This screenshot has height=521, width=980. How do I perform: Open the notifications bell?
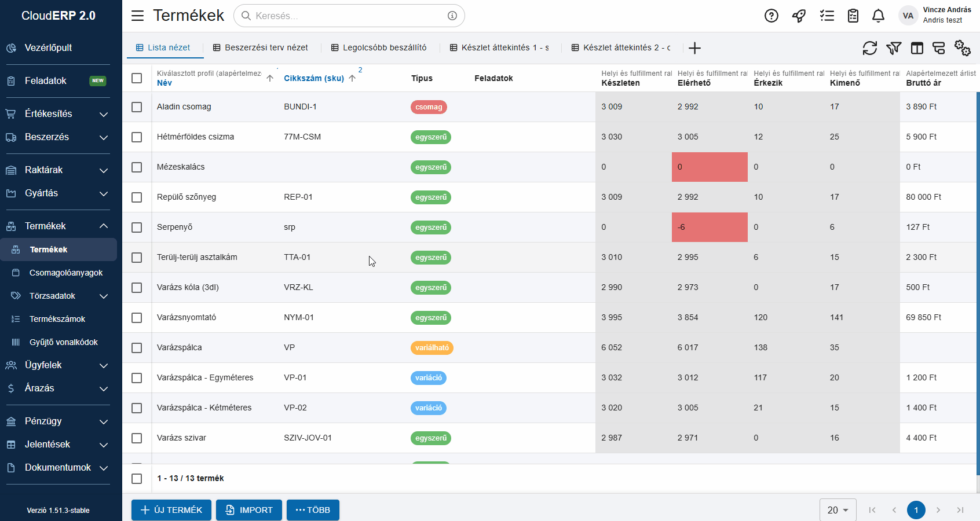pos(878,16)
